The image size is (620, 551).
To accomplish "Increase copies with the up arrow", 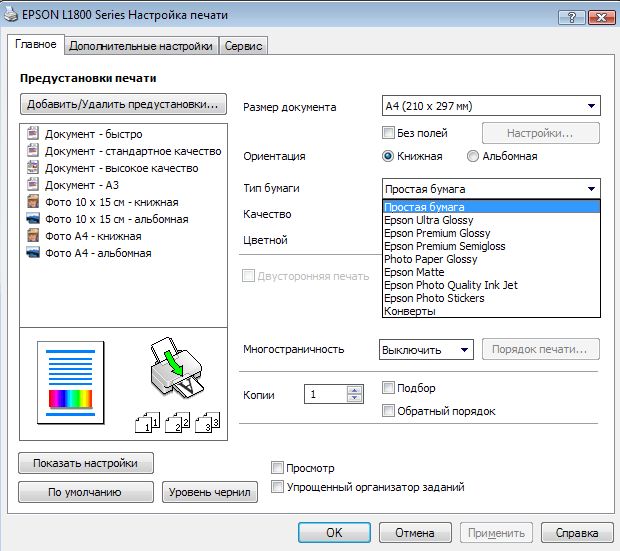I will 354,390.
